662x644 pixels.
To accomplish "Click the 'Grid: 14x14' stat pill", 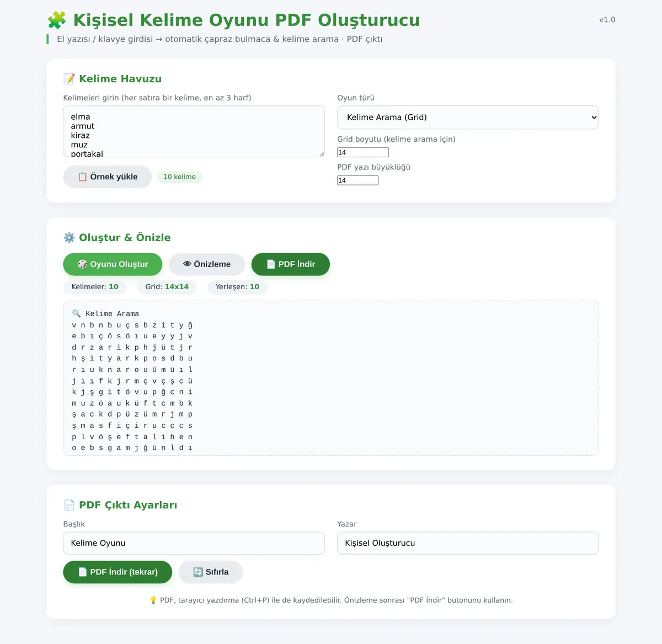I will (x=167, y=287).
